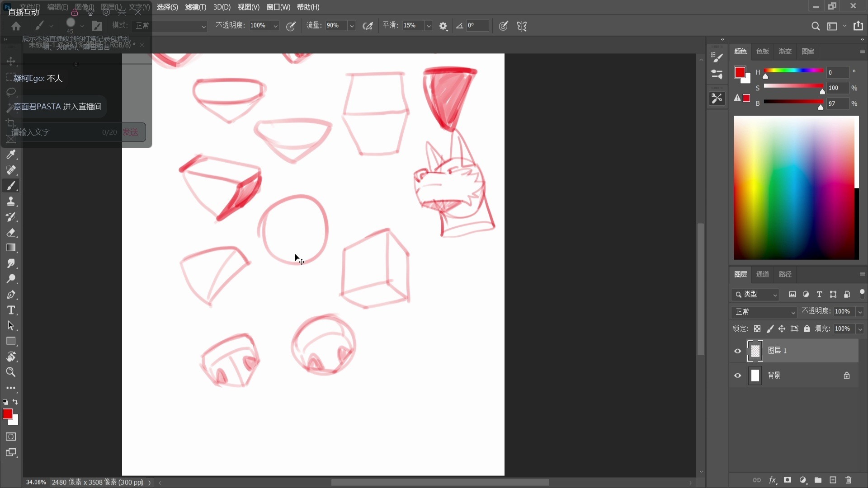Select the Horizontal Type tool
This screenshot has height=488, width=868.
coord(11,310)
